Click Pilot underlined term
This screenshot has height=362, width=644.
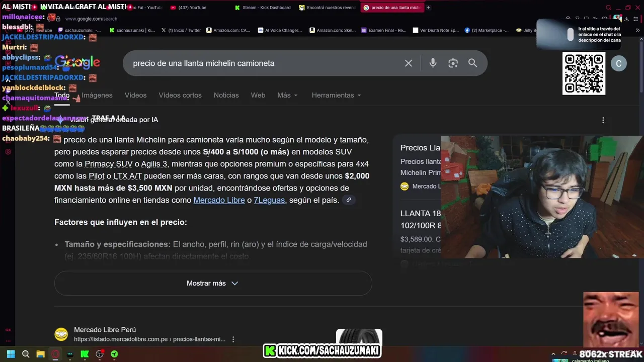tap(97, 176)
